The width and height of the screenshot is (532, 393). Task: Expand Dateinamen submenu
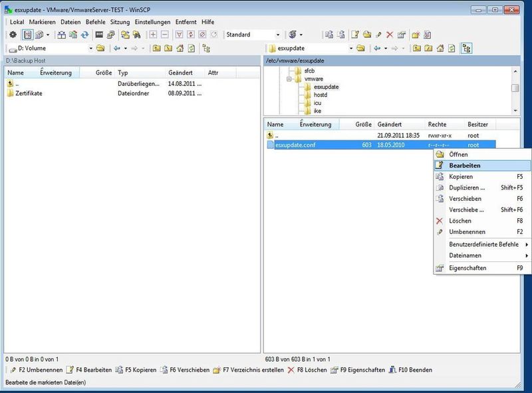pyautogui.click(x=482, y=255)
